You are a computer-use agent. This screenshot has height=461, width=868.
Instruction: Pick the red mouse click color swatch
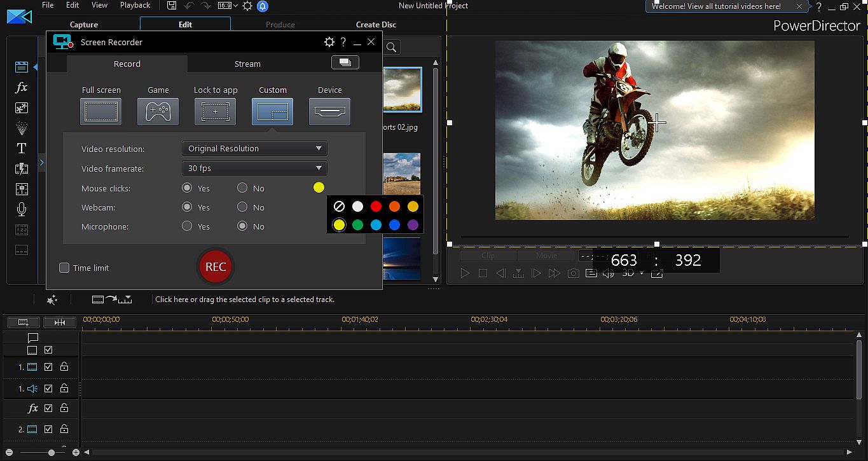376,206
